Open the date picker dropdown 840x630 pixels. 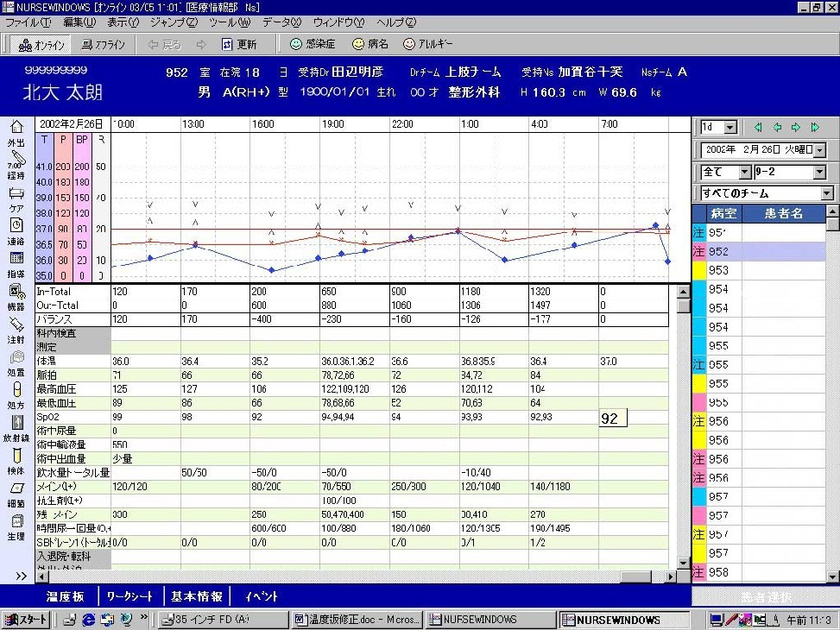pyautogui.click(x=820, y=150)
